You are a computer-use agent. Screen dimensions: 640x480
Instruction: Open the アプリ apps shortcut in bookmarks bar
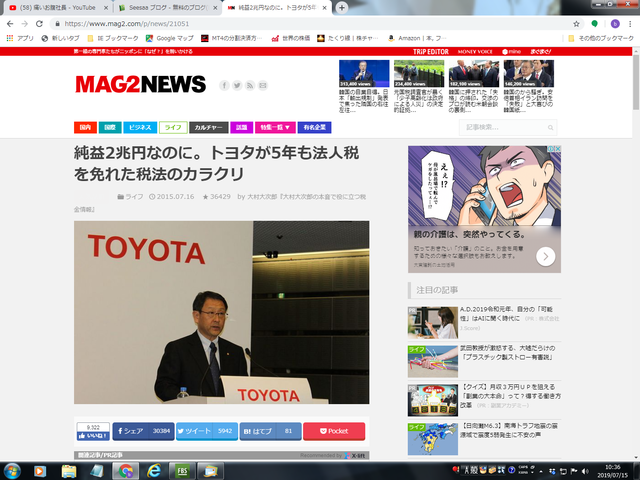tap(20, 38)
